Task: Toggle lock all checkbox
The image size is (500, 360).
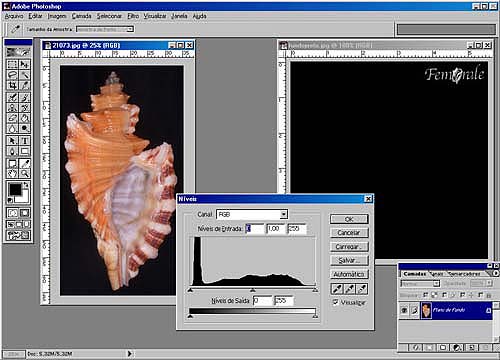Action: tap(480, 295)
